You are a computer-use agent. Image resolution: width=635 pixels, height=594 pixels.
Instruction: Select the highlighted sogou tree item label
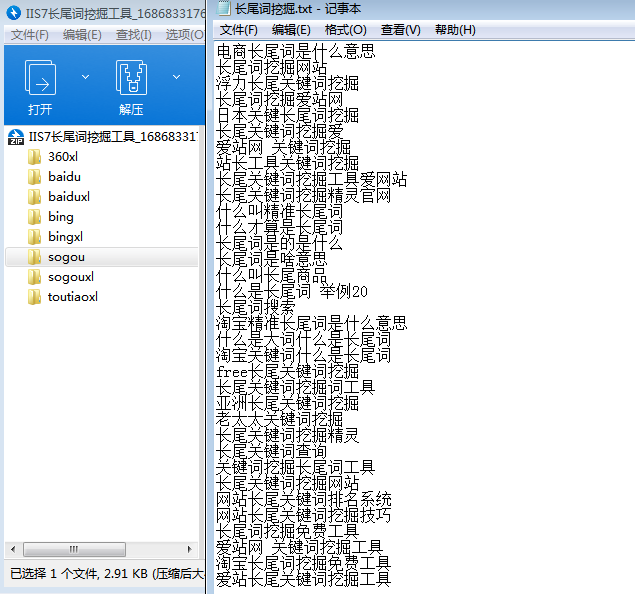coord(66,257)
